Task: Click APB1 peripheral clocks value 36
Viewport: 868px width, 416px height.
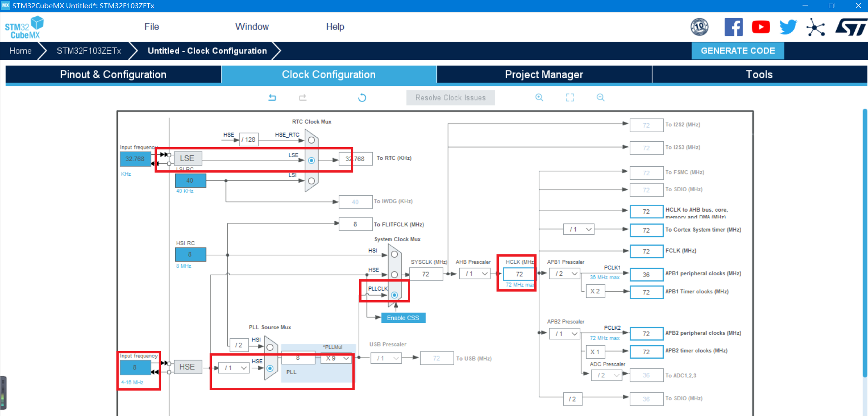Action: [646, 275]
